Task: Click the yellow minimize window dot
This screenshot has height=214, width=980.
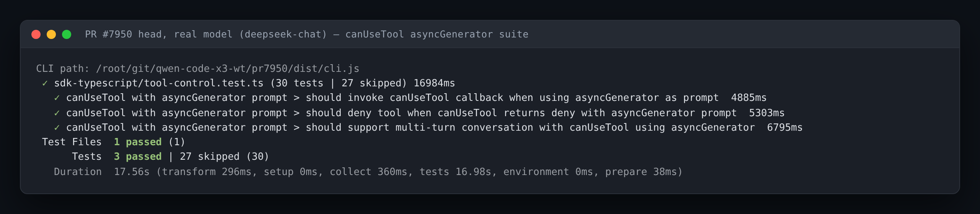Action: pyautogui.click(x=51, y=34)
